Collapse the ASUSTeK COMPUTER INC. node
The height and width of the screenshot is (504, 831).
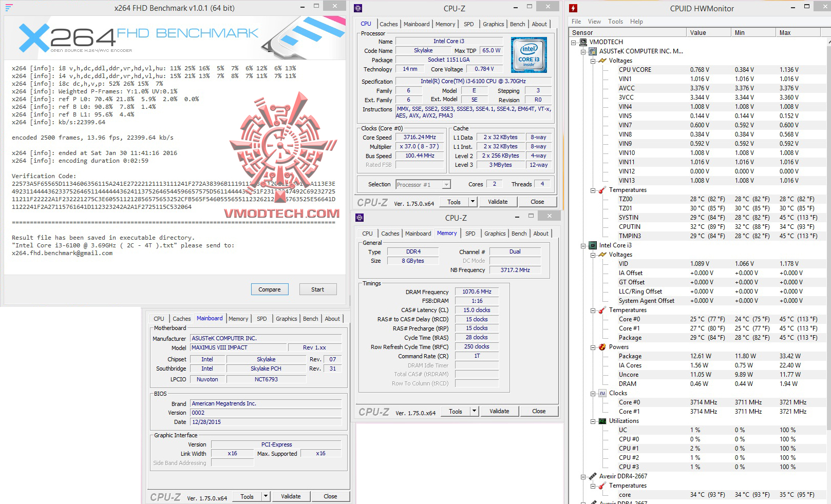click(x=583, y=51)
